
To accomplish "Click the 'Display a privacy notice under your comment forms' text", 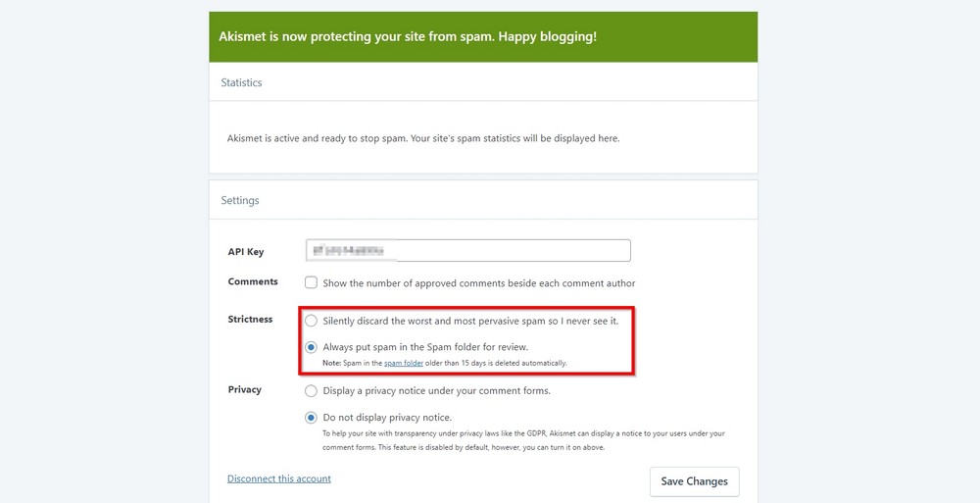I will click(437, 391).
